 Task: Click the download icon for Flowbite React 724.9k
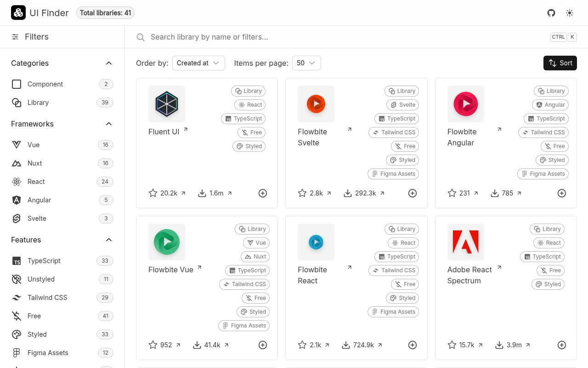tap(346, 345)
